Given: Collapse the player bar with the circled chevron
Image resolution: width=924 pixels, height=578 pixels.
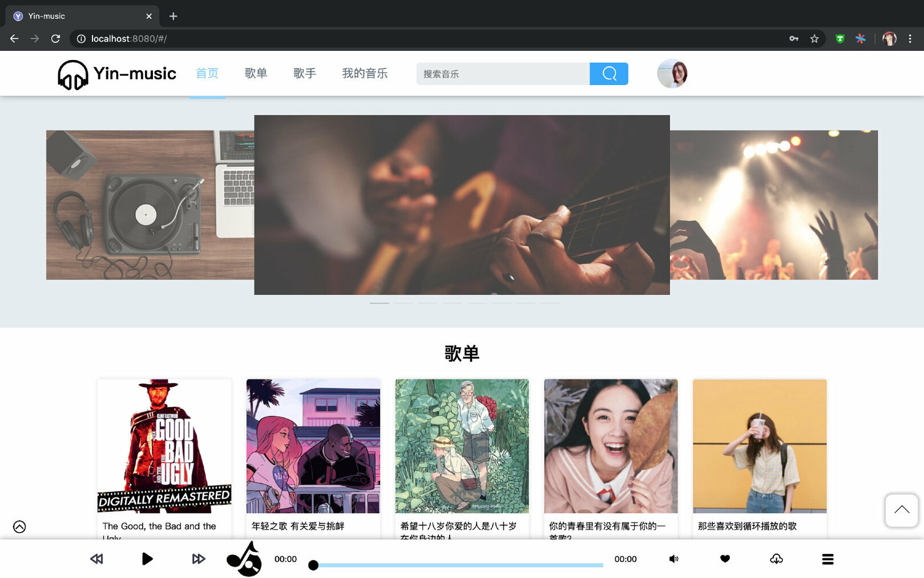Looking at the screenshot, I should 19,527.
